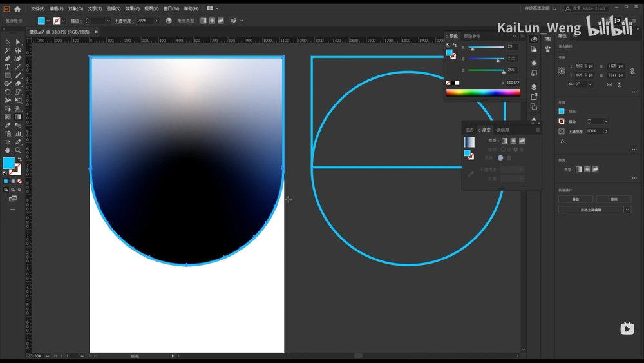Expand opacity arrow in control bar
The height and width of the screenshot is (363, 644).
[x=156, y=21]
